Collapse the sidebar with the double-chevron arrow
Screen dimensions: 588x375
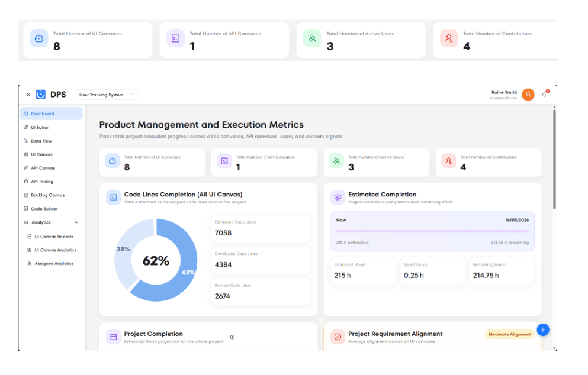click(x=28, y=94)
